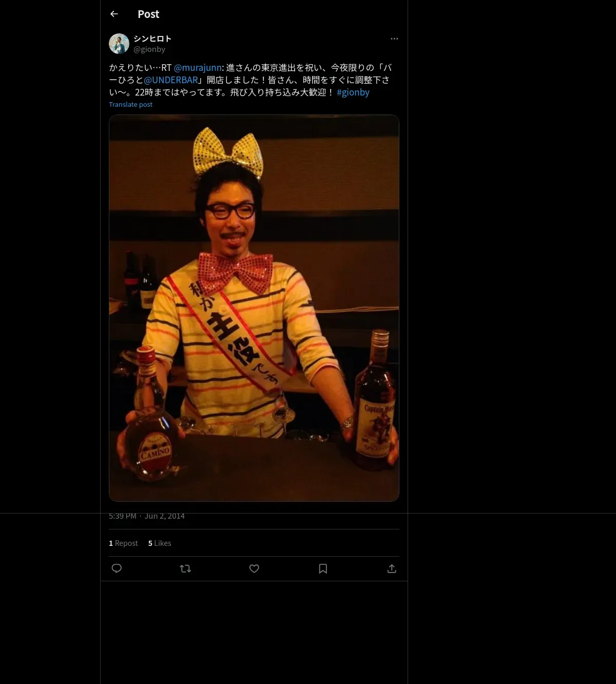Click the @gionby handle
The height and width of the screenshot is (684, 616).
point(149,49)
